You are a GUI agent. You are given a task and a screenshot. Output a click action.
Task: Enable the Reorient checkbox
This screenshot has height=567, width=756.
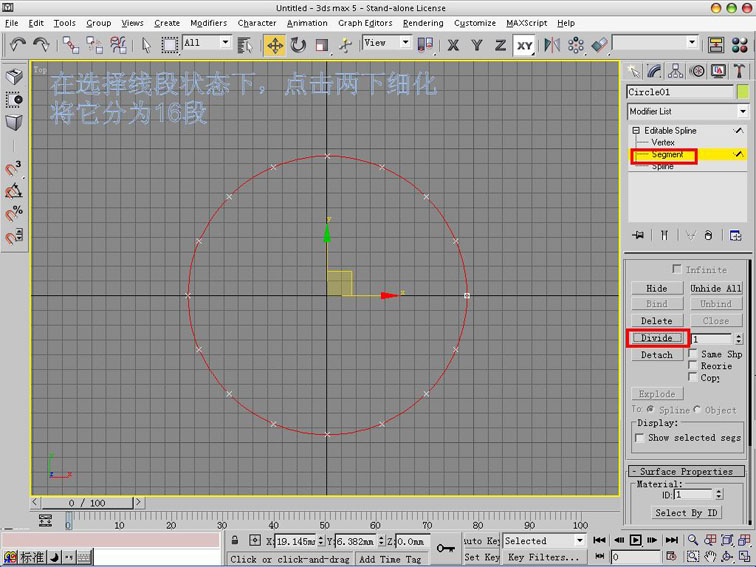coord(693,364)
